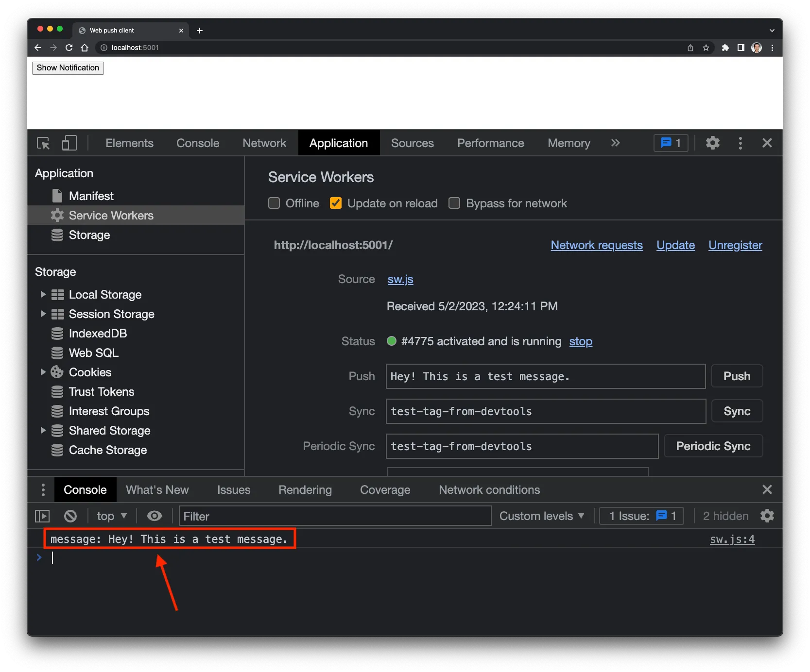Image resolution: width=810 pixels, height=672 pixels.
Task: Click the clear console icon
Action: point(70,516)
